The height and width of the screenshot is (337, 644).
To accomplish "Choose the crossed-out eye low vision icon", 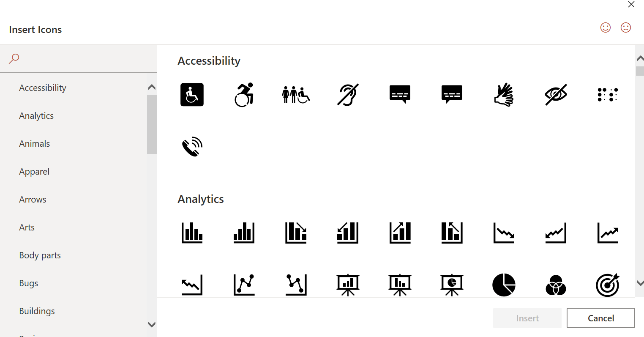I will coord(556,94).
